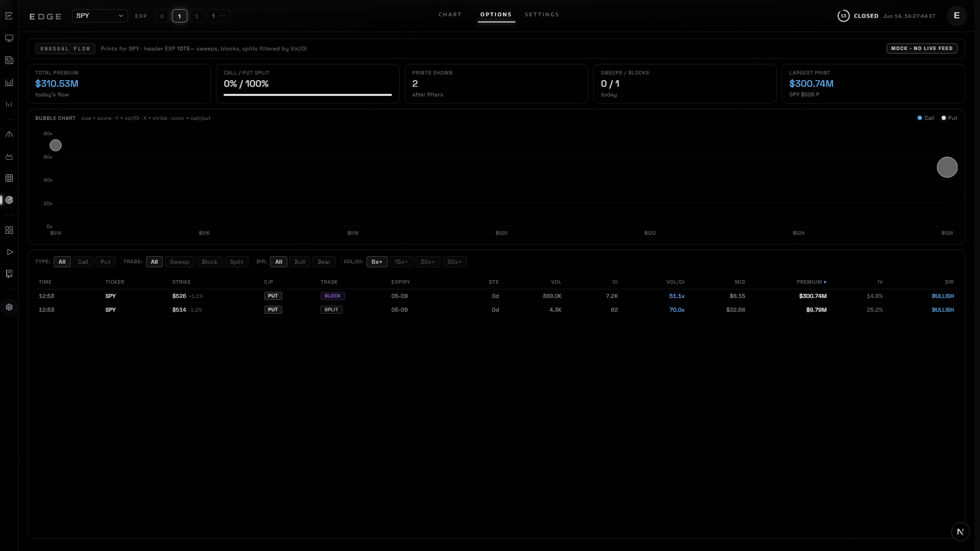
Task: Click the $310.53M total premium value
Action: pyautogui.click(x=57, y=84)
